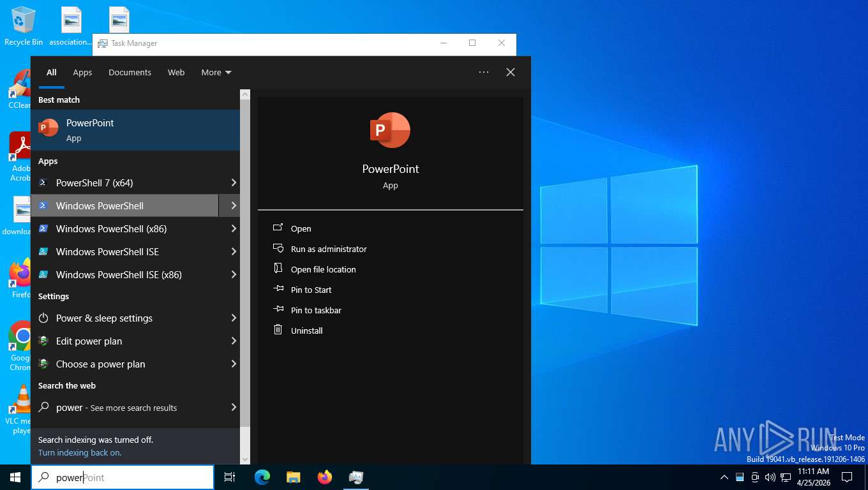Switch to the All search tab

[x=52, y=72]
